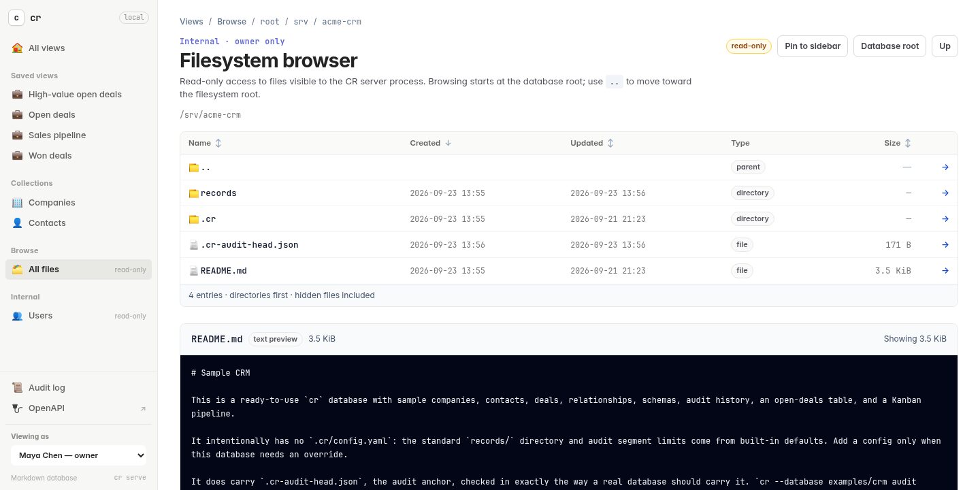Click the external-link arrow next to OpenAPI
Viewport: 980px width, 490px height.
pos(143,409)
